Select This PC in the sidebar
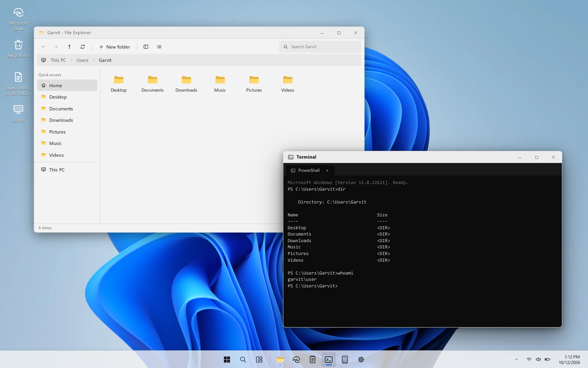Image resolution: width=588 pixels, height=368 pixels. click(x=67, y=170)
